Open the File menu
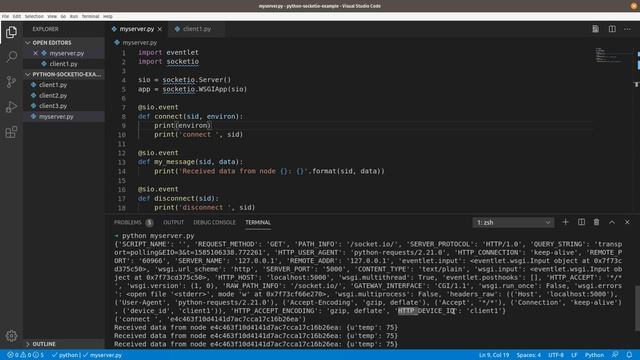Image resolution: width=640 pixels, height=360 pixels. [x=5, y=16]
